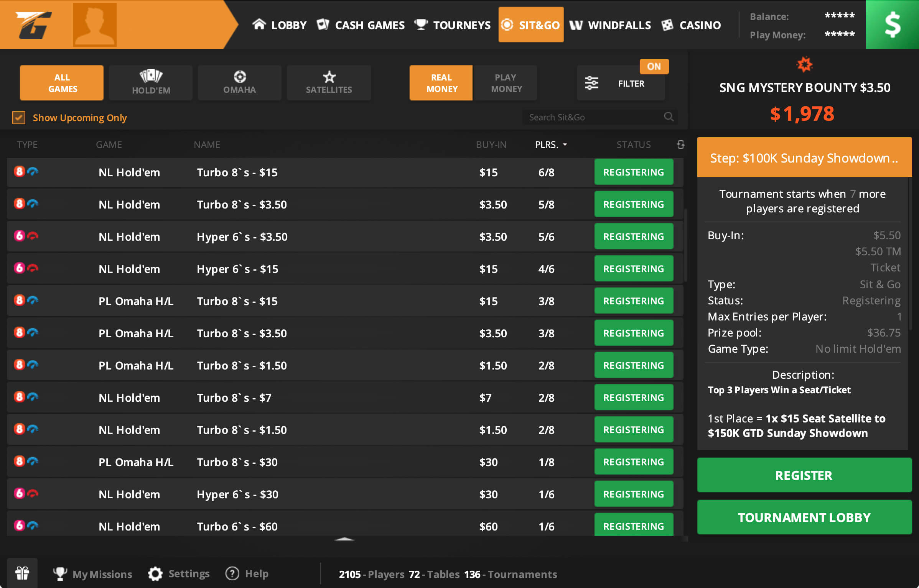
Task: Click refresh icon beside STATUS column
Action: click(681, 145)
